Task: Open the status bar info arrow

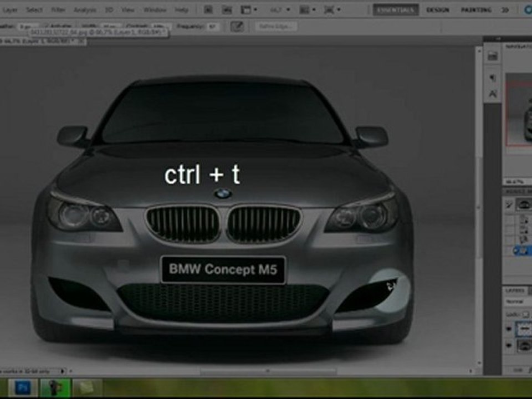Action: click(x=63, y=371)
